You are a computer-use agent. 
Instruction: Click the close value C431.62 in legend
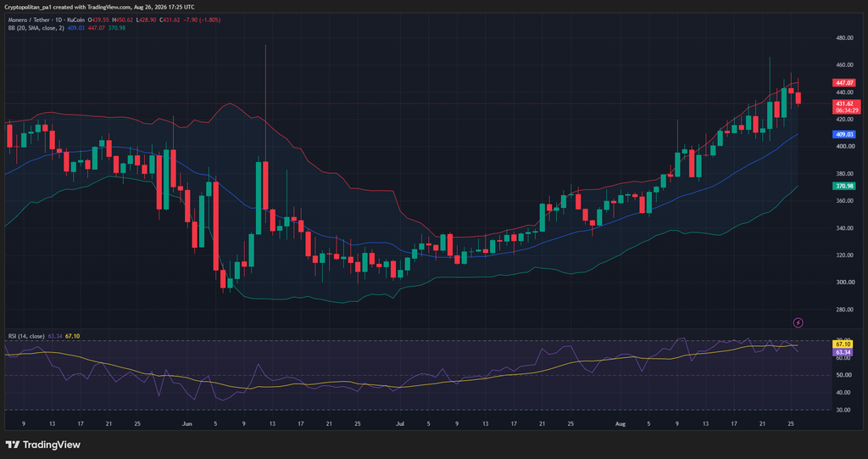(170, 20)
